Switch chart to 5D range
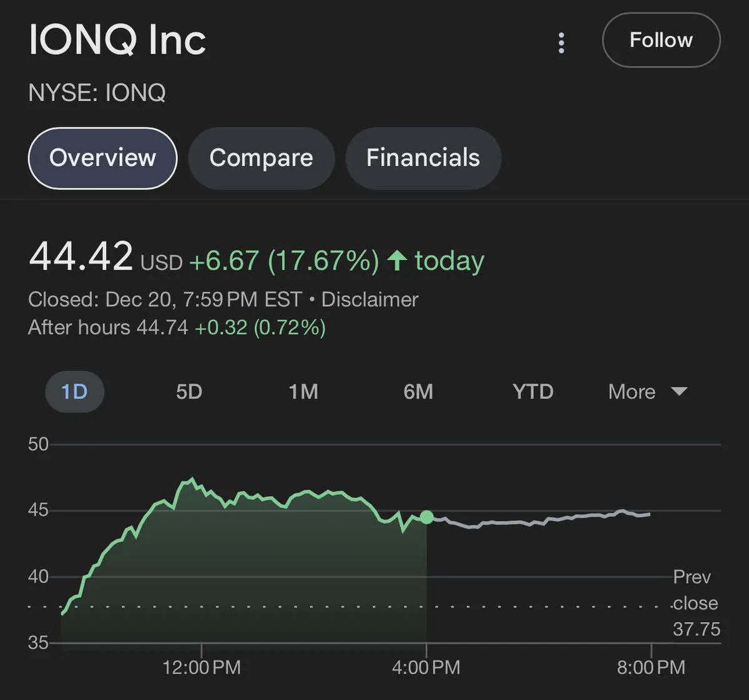This screenshot has height=700, width=749. pos(188,392)
